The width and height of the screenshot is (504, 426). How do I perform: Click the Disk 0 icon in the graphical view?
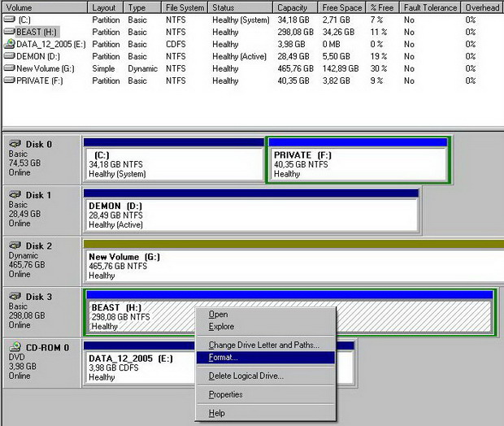pyautogui.click(x=15, y=143)
